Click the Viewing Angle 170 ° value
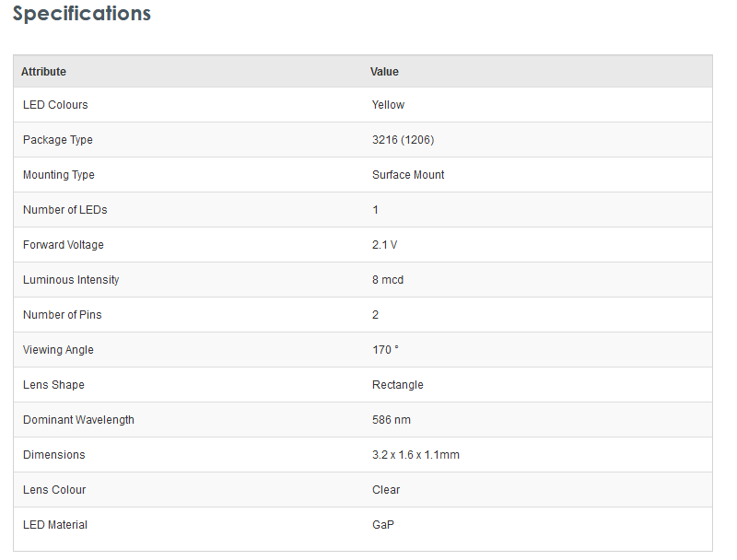Image resolution: width=737 pixels, height=560 pixels. pyautogui.click(x=385, y=350)
